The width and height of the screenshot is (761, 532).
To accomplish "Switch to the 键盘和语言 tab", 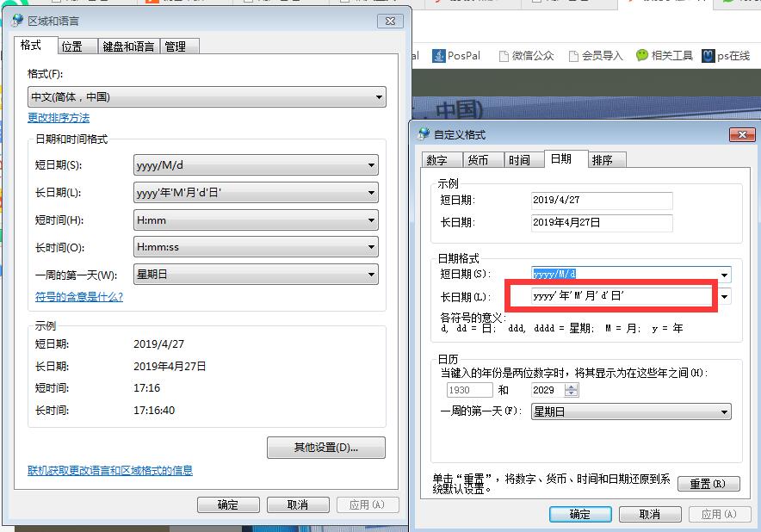I will 128,46.
